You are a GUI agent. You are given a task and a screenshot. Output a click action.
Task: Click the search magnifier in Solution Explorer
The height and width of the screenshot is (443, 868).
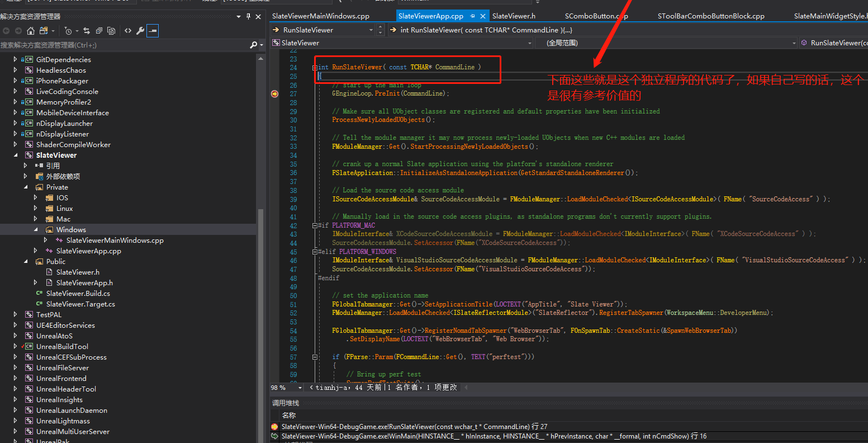(254, 44)
